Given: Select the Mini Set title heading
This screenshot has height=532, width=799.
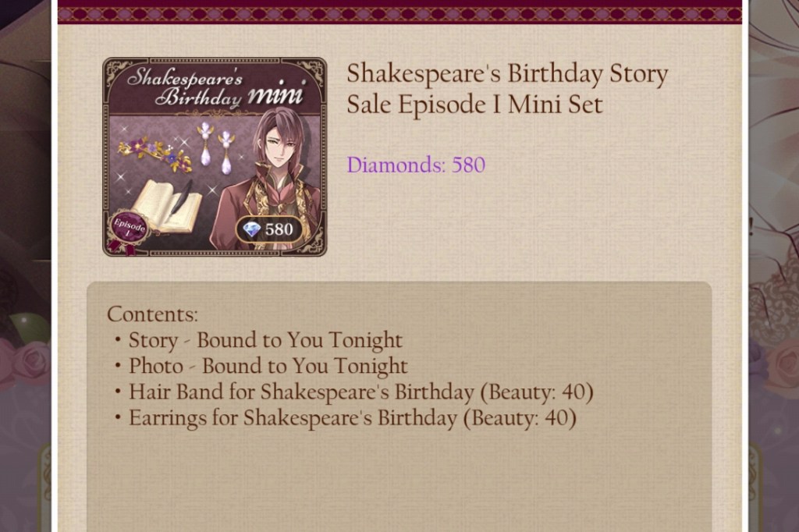Looking at the screenshot, I should click(507, 89).
